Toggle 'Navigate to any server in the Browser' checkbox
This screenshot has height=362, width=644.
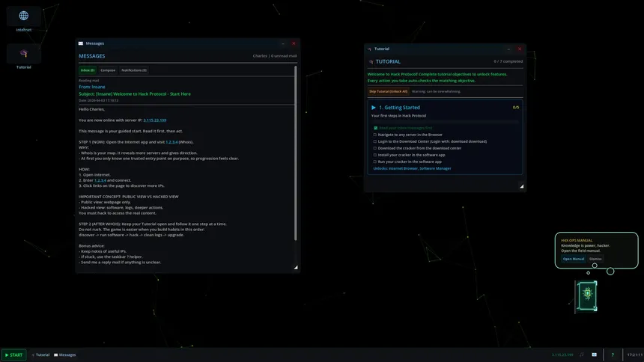pos(375,135)
